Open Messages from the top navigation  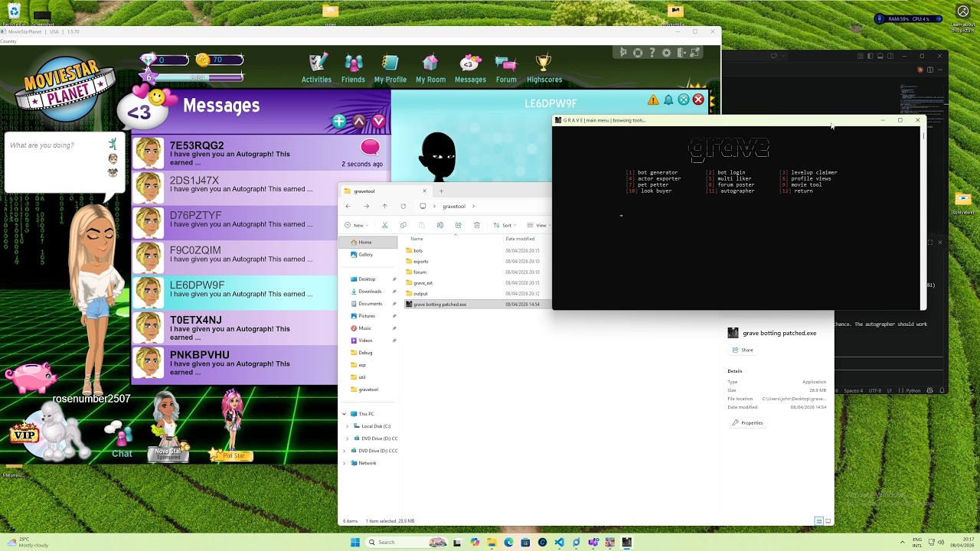[x=470, y=67]
